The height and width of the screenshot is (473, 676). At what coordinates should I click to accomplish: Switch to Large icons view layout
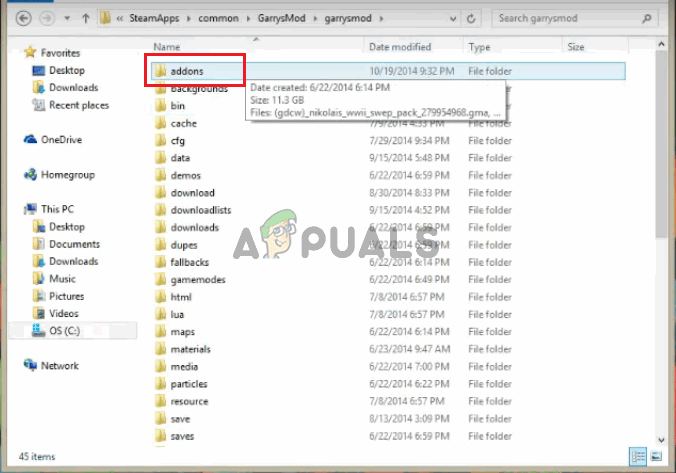pos(656,457)
